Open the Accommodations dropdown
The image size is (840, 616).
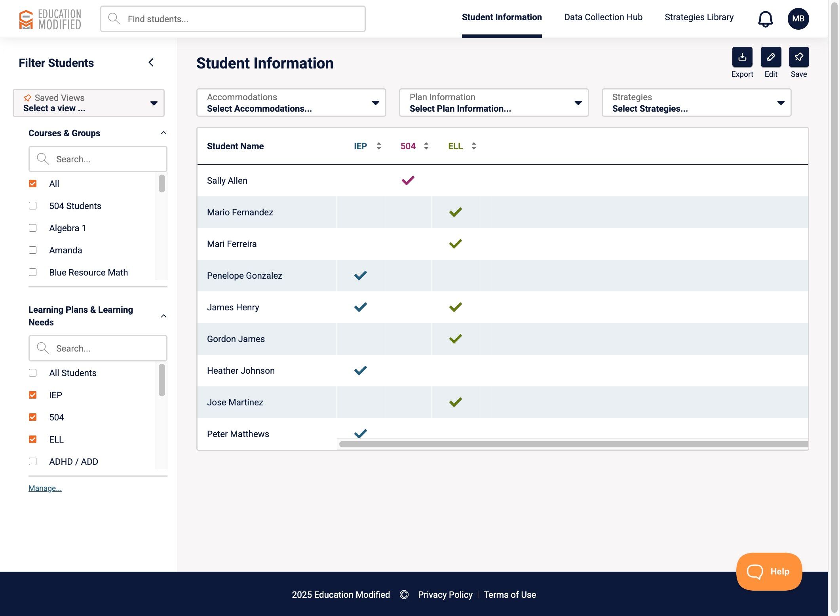pyautogui.click(x=291, y=103)
